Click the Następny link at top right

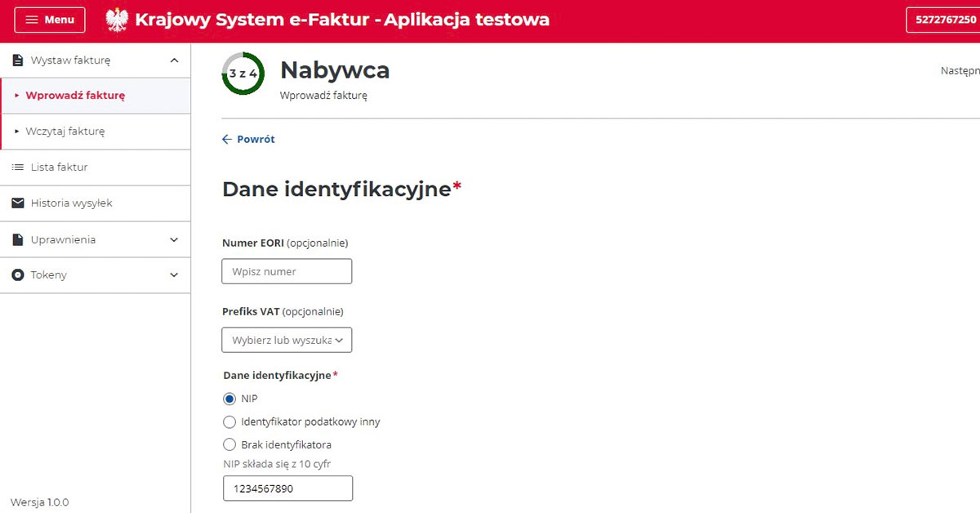960,71
